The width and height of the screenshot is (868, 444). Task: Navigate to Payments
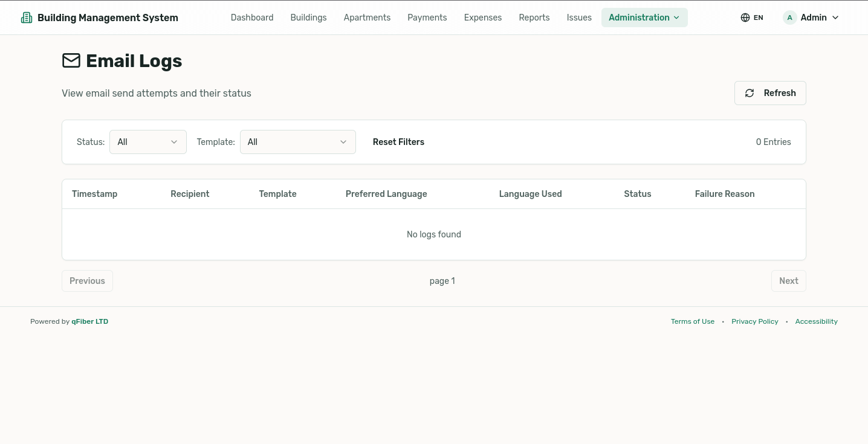point(427,18)
